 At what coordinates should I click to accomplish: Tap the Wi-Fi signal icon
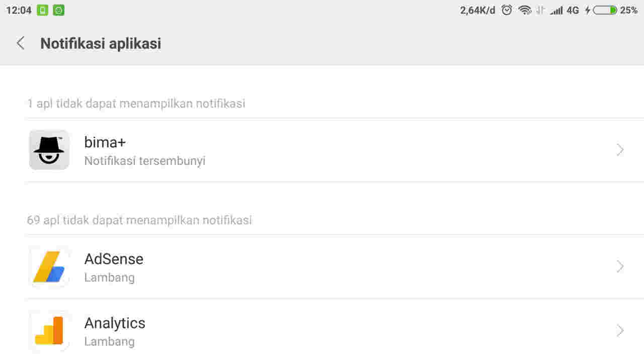tap(525, 10)
